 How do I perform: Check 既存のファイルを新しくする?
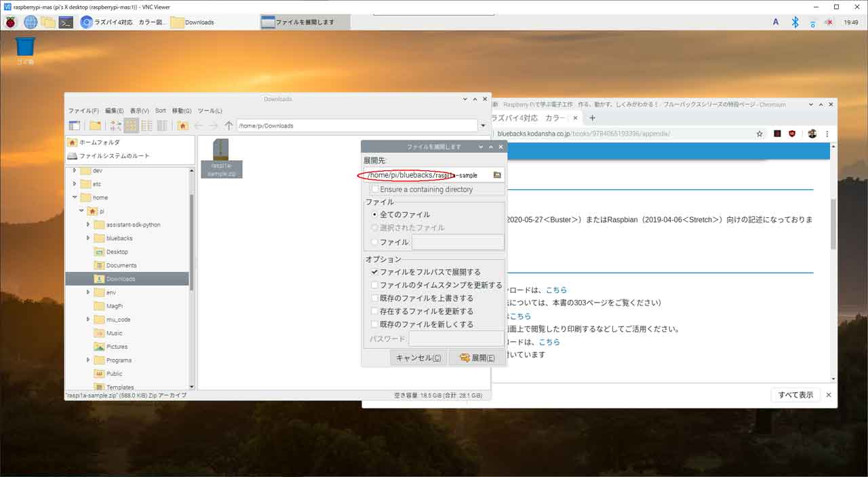pyautogui.click(x=374, y=324)
